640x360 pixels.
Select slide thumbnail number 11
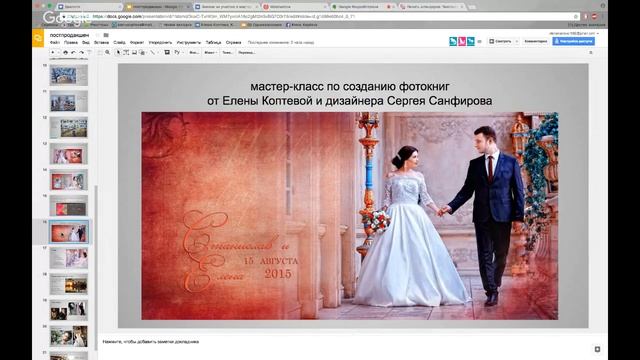[x=69, y=101]
